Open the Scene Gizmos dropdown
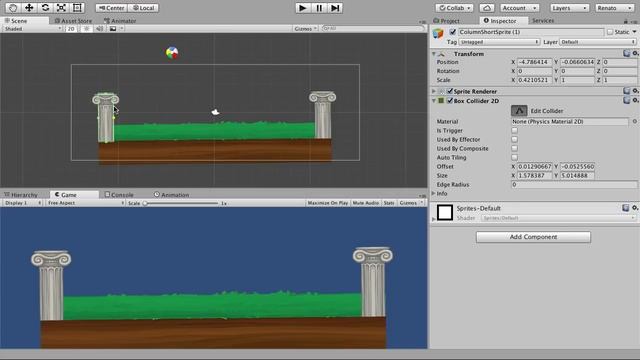640x360 pixels. pos(305,29)
